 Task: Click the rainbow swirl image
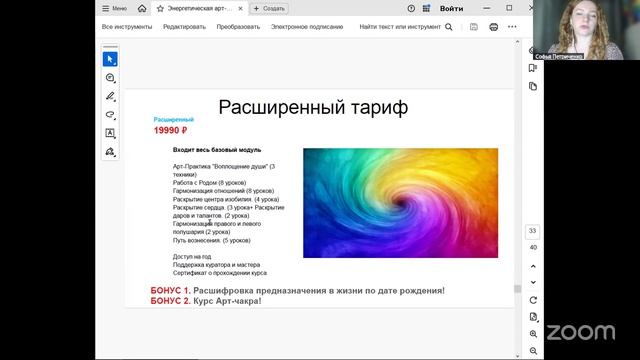[400, 203]
